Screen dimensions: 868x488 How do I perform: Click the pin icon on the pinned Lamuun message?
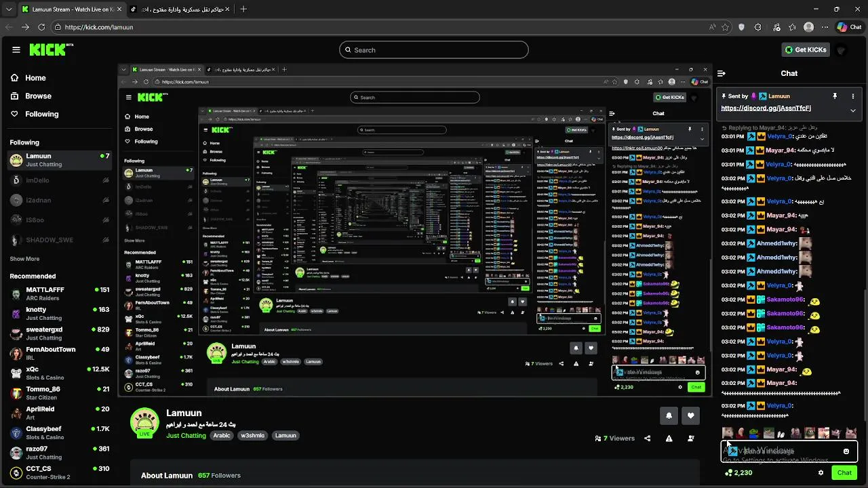pyautogui.click(x=835, y=96)
